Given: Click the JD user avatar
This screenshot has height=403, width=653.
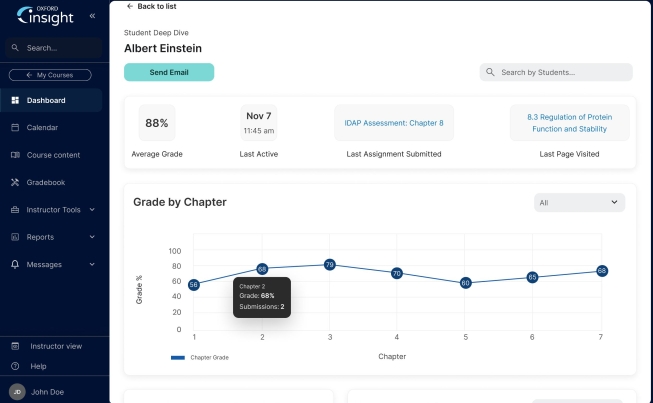Looking at the screenshot, I should point(16,392).
